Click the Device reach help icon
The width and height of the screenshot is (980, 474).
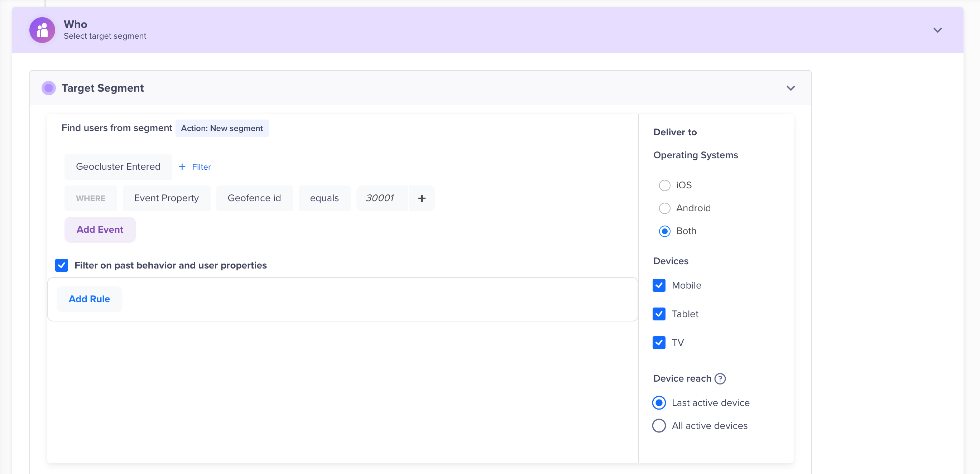[x=720, y=379]
